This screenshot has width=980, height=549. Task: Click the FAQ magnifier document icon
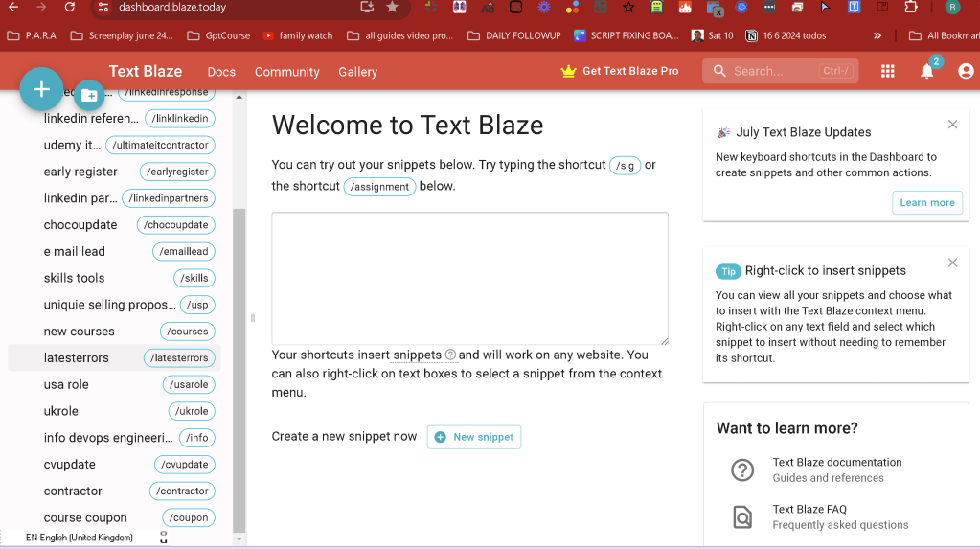(x=742, y=517)
